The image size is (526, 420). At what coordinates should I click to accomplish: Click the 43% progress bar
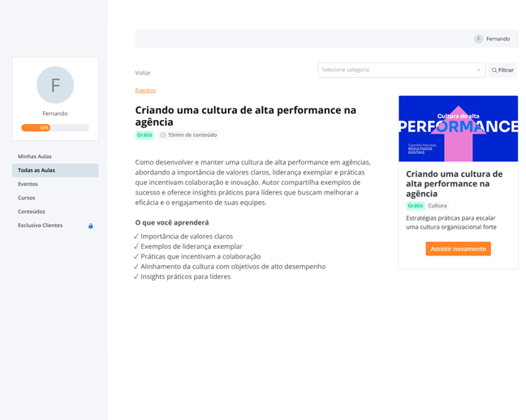55,128
